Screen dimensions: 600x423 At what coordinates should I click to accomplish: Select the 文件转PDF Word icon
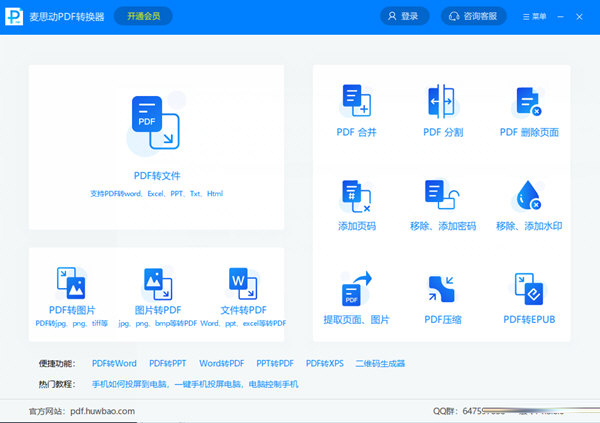coord(243,283)
